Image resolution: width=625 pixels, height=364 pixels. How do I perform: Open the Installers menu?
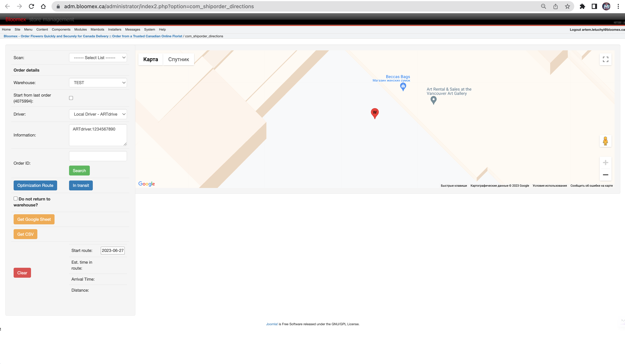[x=115, y=29]
